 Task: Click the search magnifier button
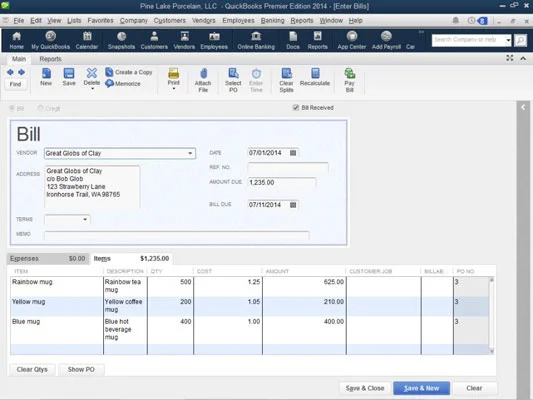click(520, 40)
